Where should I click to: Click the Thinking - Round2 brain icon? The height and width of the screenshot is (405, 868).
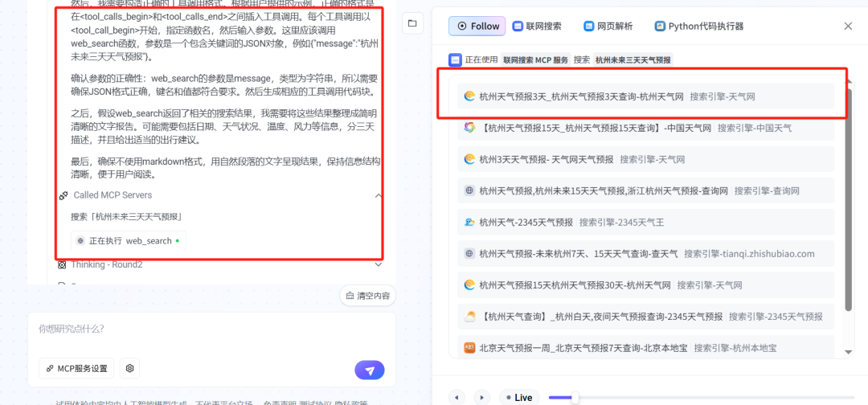[63, 264]
